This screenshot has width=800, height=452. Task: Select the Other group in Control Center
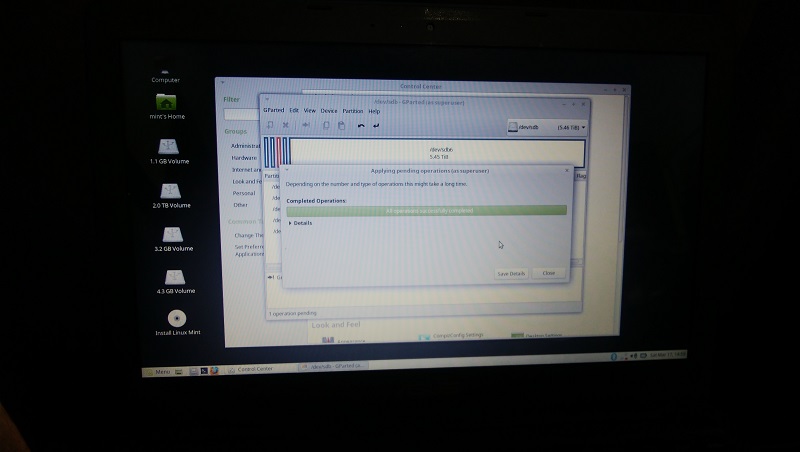240,205
